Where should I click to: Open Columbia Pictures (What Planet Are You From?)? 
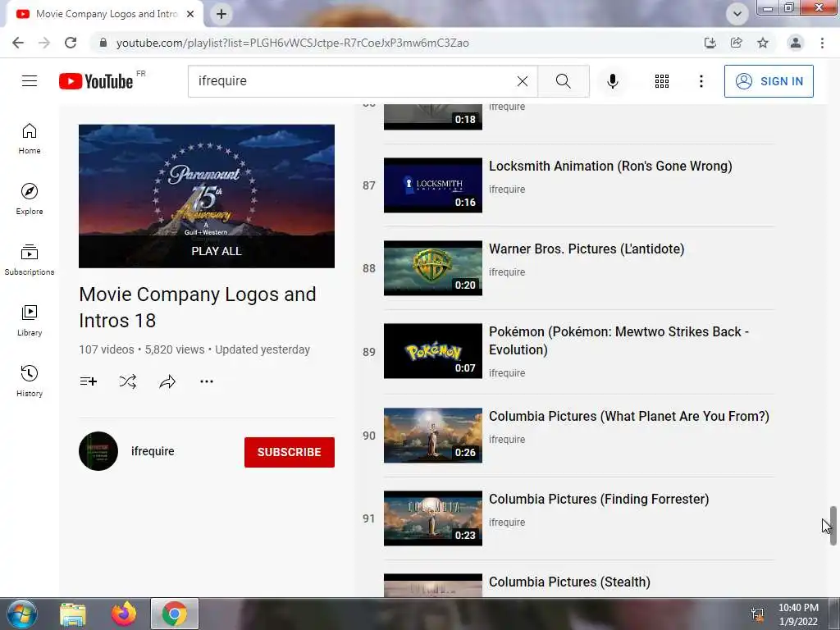(x=629, y=416)
